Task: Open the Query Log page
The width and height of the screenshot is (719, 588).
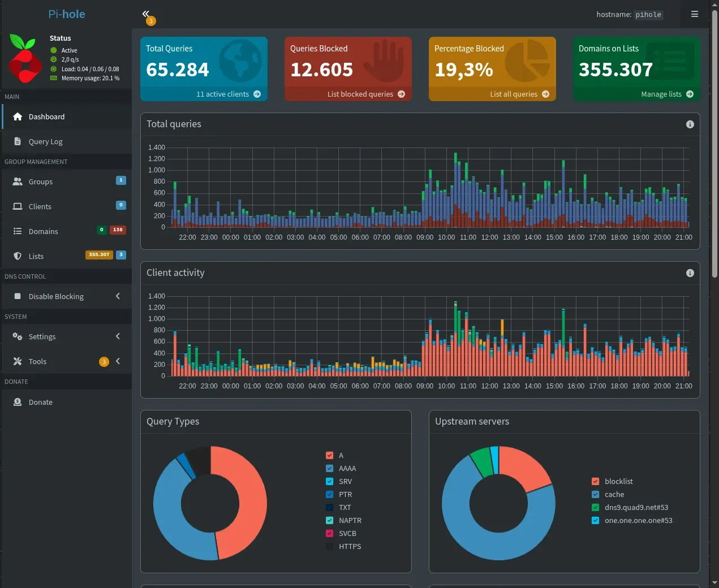Action: click(x=67, y=141)
